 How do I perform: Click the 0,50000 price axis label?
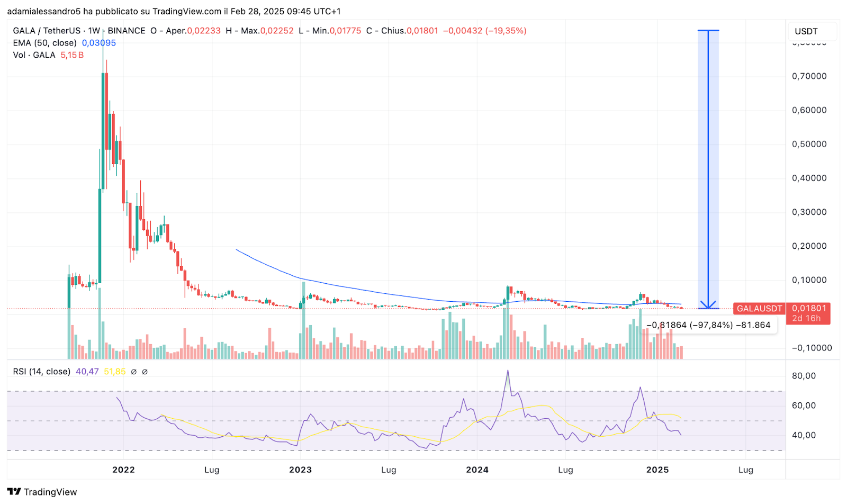pyautogui.click(x=809, y=144)
